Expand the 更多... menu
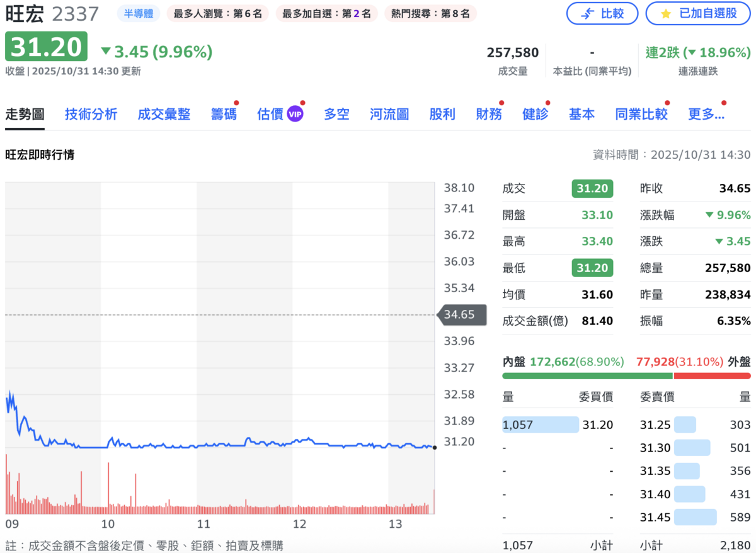 (706, 114)
